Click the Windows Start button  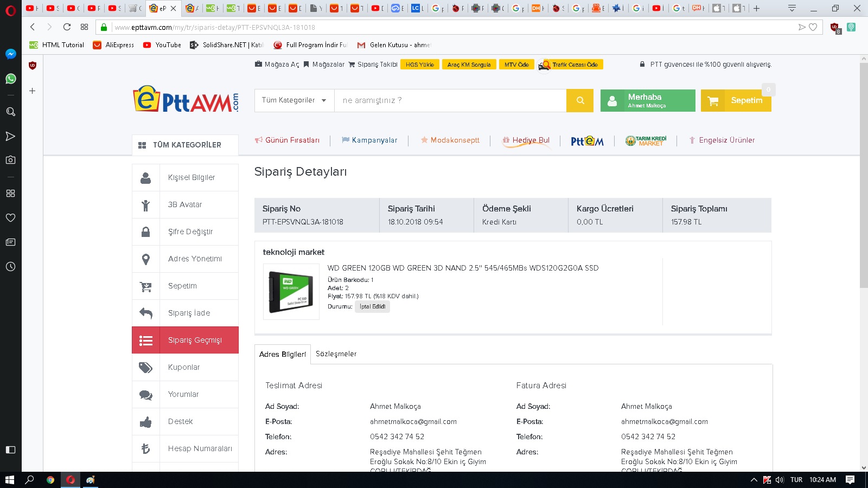point(9,480)
